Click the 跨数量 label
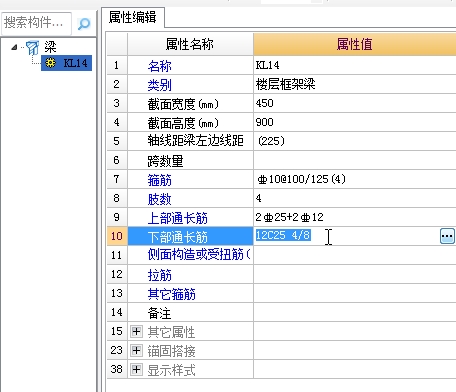The image size is (456, 392). click(x=166, y=161)
